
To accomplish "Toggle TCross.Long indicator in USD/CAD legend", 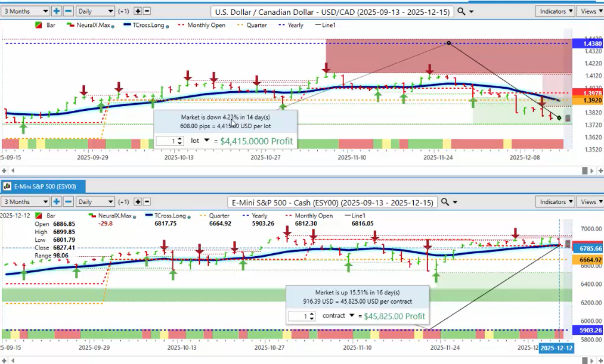I will click(142, 25).
